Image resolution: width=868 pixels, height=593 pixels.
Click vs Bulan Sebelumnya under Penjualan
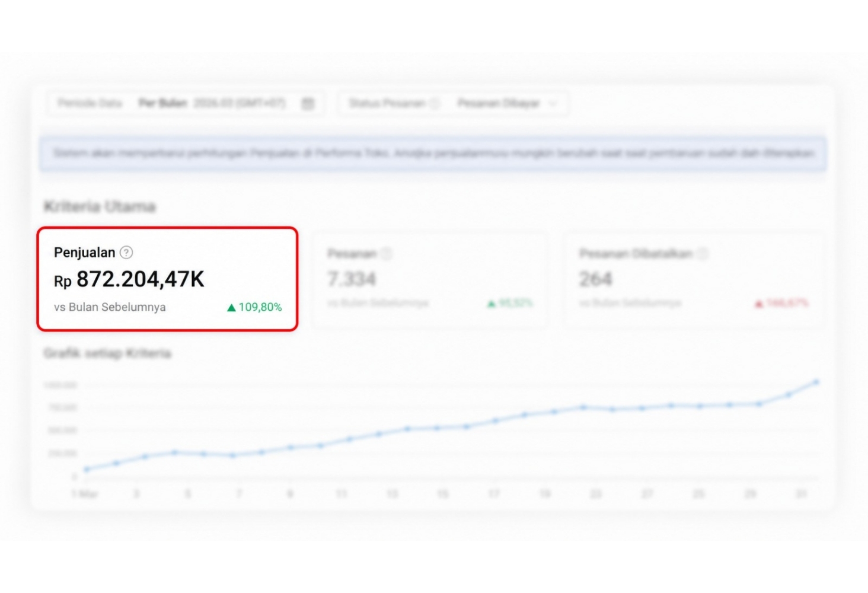(110, 307)
